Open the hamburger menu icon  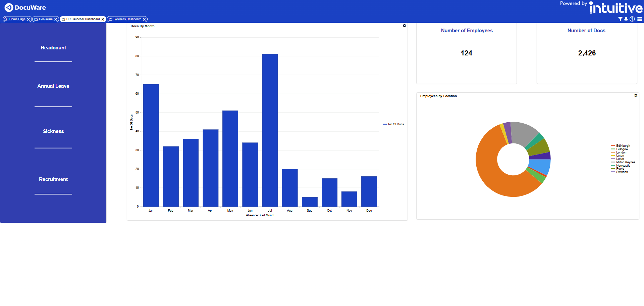tap(640, 19)
